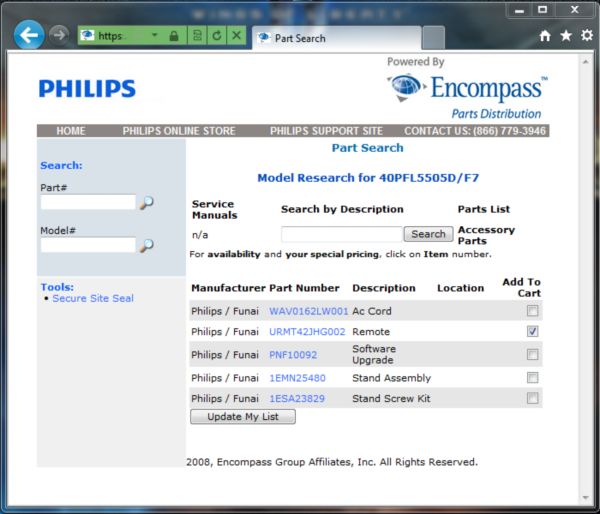The image size is (600, 514).
Task: Open the address bar dropdown arrow
Action: [155, 35]
